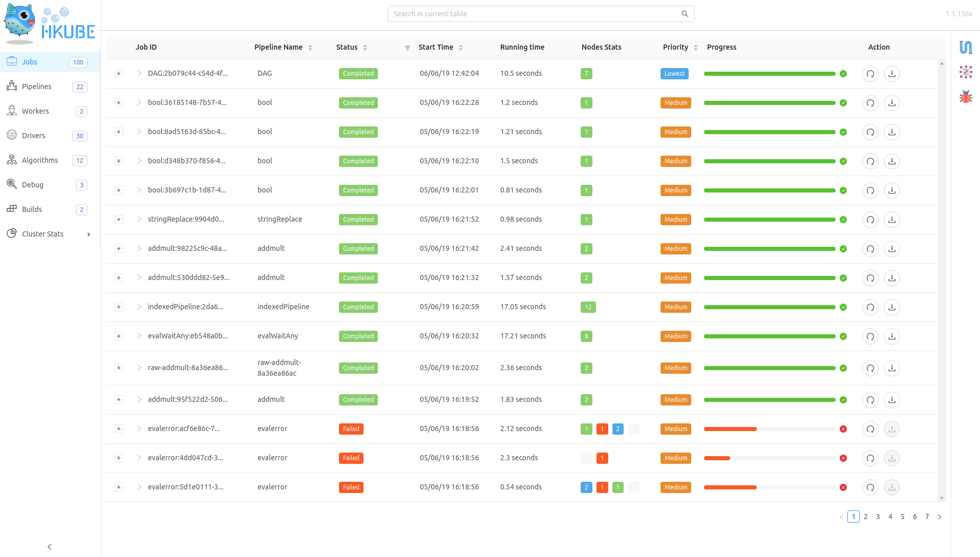Toggle sorting on the Priority column

point(695,48)
